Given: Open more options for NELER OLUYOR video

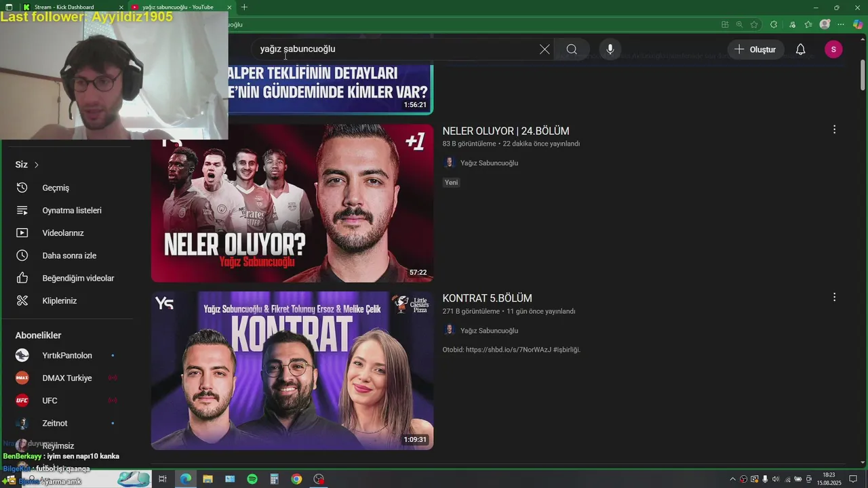Looking at the screenshot, I should click(x=834, y=129).
